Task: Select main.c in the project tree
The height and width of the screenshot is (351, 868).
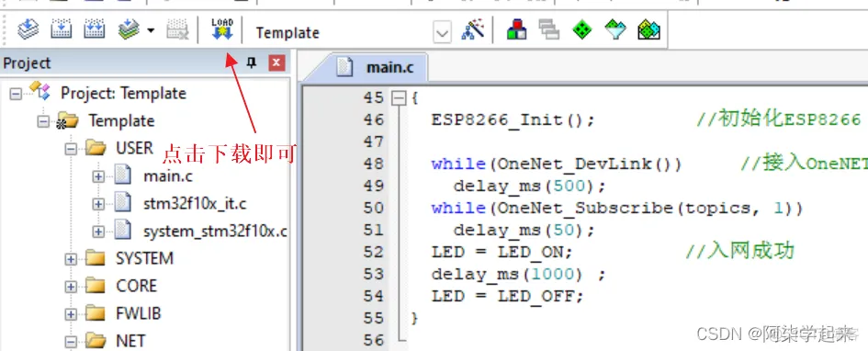Action: pyautogui.click(x=168, y=176)
